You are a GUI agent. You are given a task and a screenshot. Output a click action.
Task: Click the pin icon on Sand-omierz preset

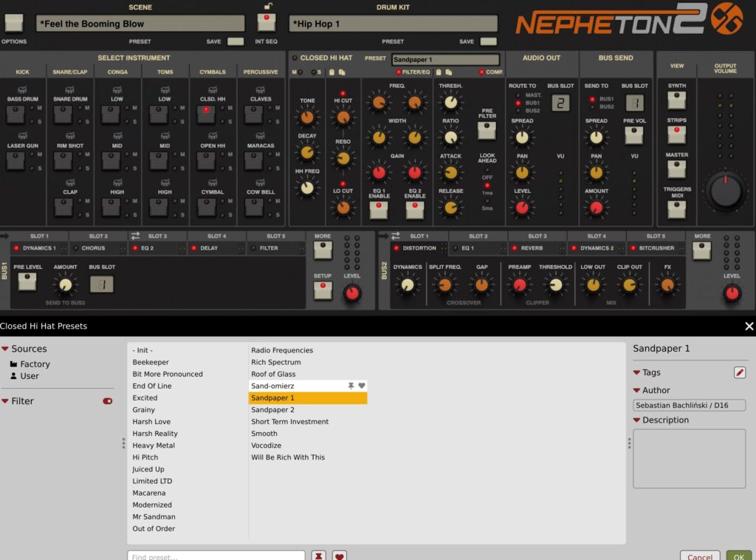[x=351, y=386]
